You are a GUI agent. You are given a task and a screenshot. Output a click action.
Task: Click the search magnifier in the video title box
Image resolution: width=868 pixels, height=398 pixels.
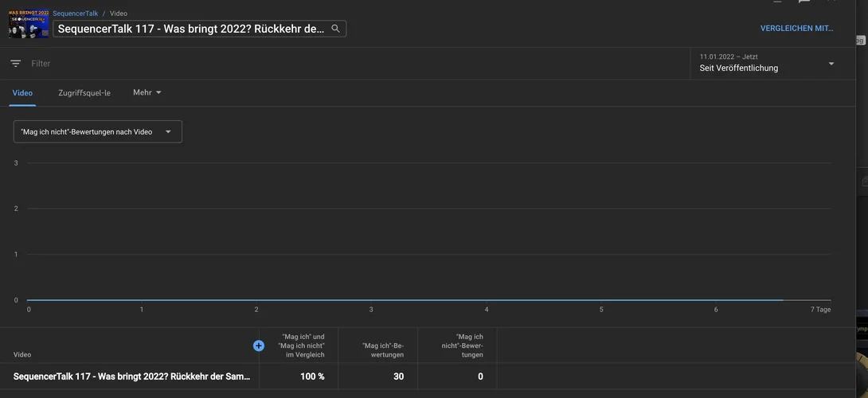point(335,29)
